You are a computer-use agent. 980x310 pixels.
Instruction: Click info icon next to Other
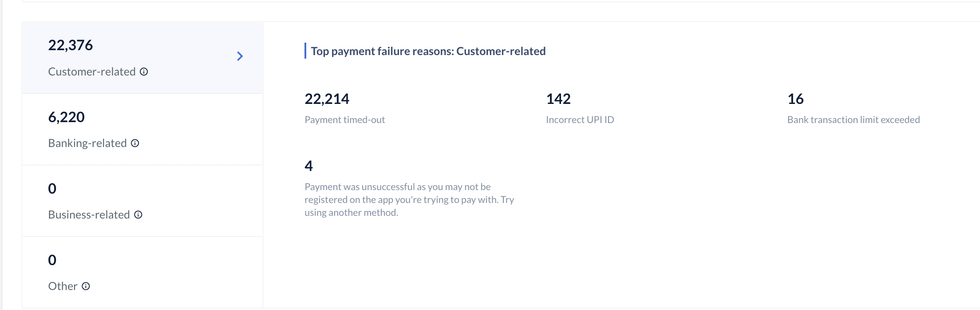[x=86, y=286]
